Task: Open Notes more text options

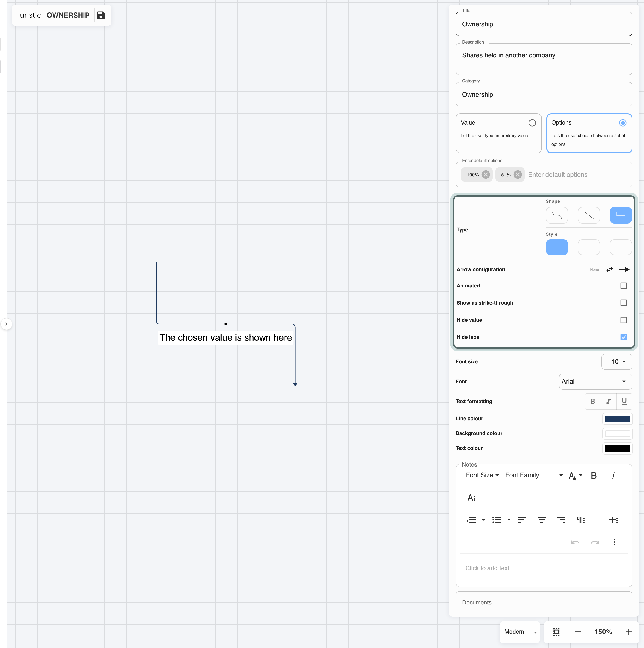Action: tap(471, 498)
